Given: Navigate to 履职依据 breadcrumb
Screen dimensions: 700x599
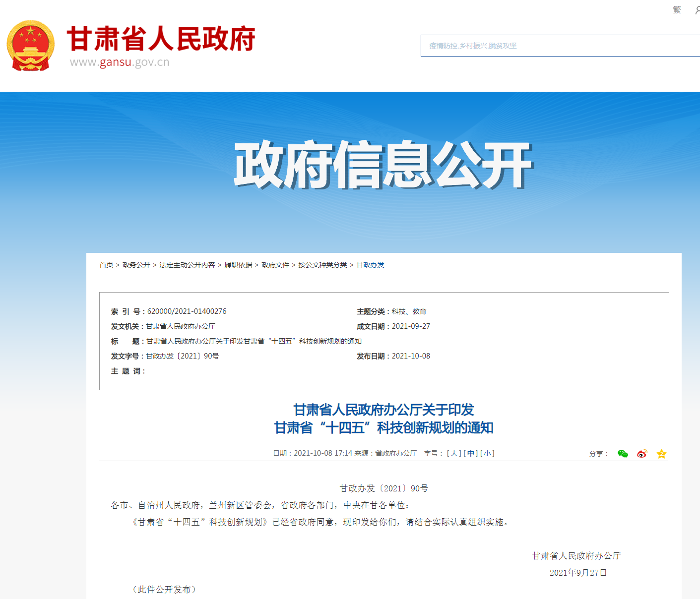Looking at the screenshot, I should pos(238,265).
